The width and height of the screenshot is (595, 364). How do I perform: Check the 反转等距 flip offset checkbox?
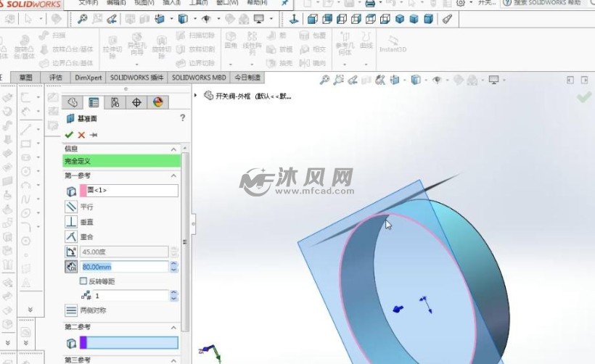click(x=83, y=281)
